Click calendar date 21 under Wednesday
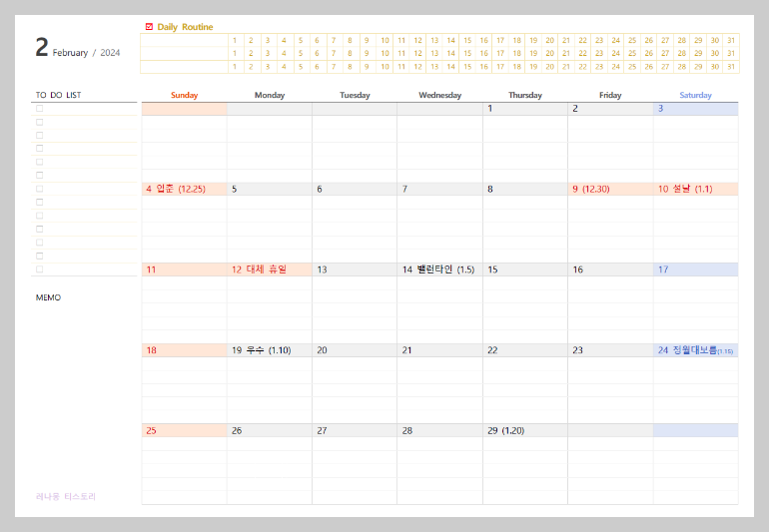This screenshot has height=532, width=769. tap(407, 350)
